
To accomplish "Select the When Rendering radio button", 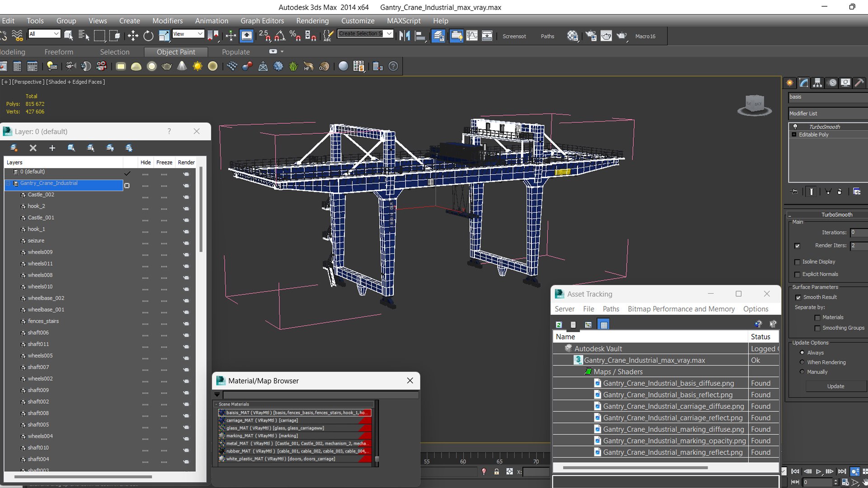I will (x=802, y=362).
